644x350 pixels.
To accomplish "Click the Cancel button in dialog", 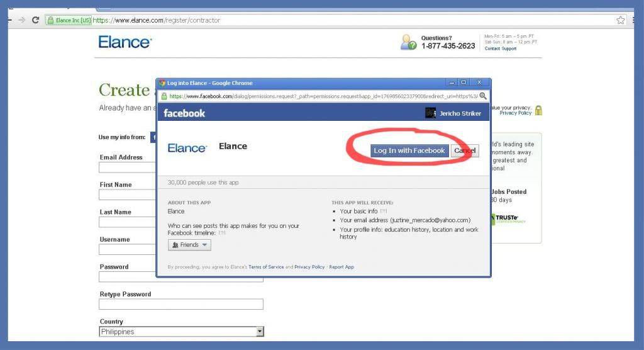I will click(465, 150).
